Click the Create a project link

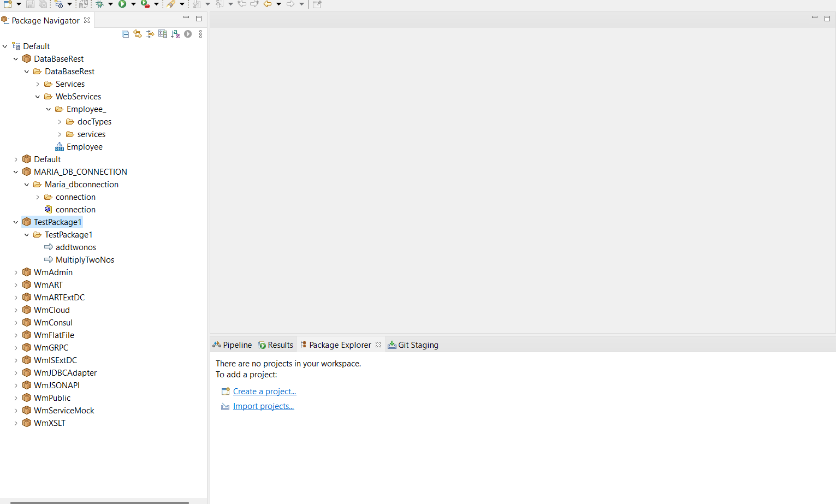pyautogui.click(x=264, y=391)
